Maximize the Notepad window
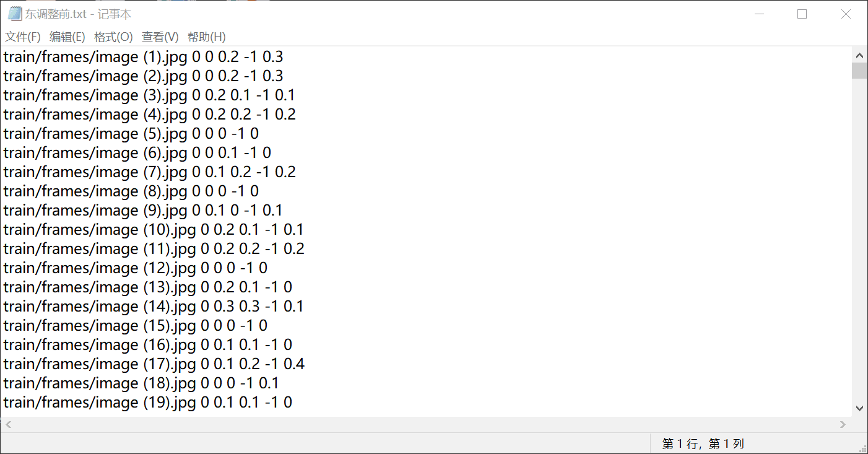This screenshot has height=454, width=868. [802, 14]
